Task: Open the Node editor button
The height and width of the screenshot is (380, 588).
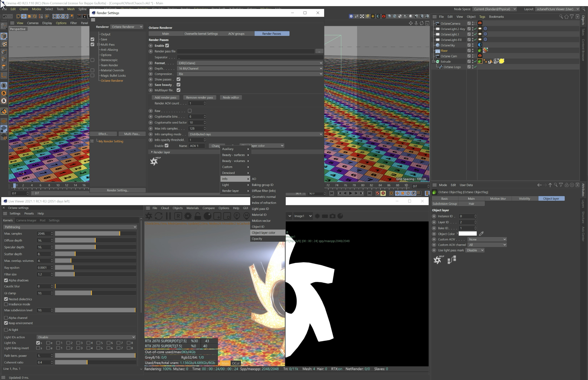Action: click(x=231, y=98)
